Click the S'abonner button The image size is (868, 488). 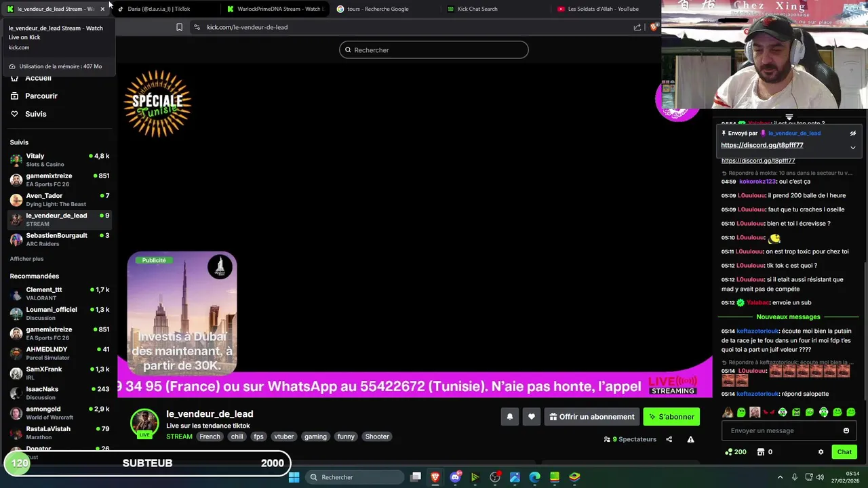click(671, 417)
